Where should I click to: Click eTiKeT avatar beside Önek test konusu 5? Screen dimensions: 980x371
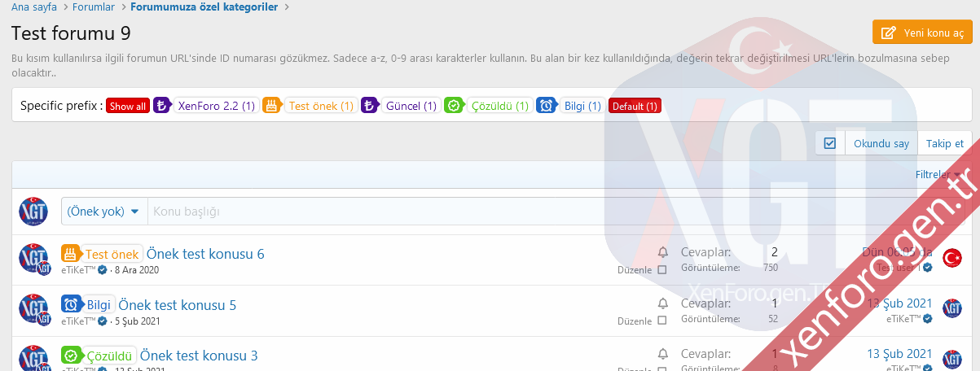click(x=33, y=308)
